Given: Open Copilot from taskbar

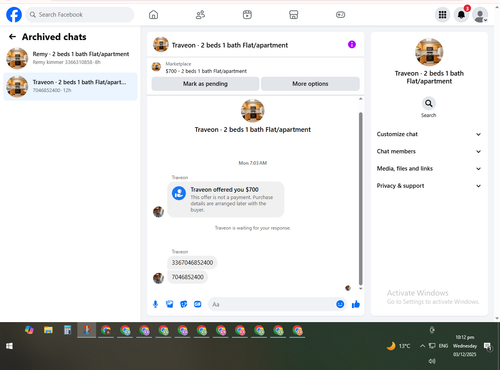Looking at the screenshot, I should (x=29, y=330).
